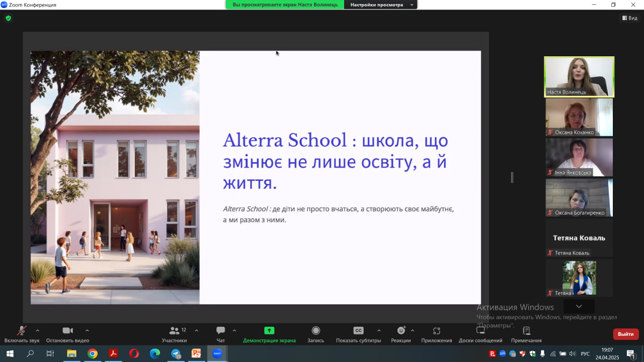Open the Участники participants panel

click(175, 334)
